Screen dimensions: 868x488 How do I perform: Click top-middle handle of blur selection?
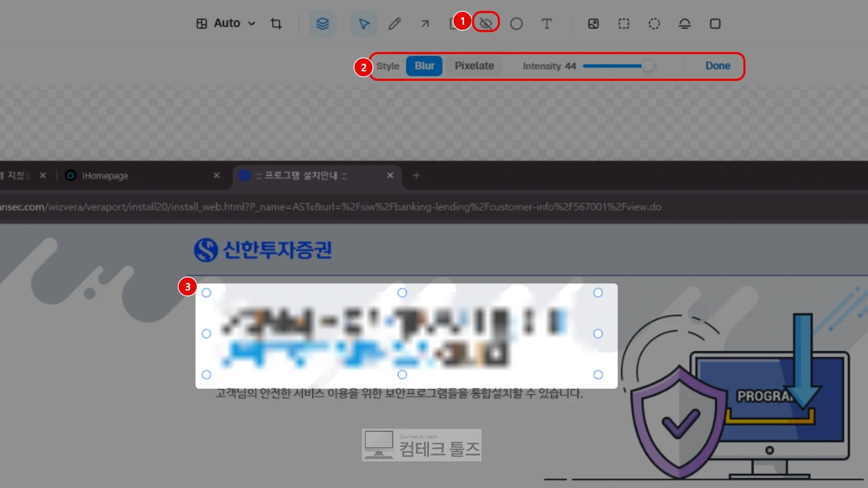[402, 293]
